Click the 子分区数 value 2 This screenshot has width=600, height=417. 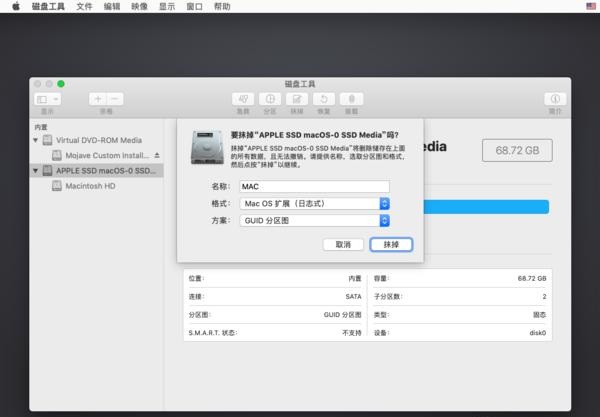point(544,296)
